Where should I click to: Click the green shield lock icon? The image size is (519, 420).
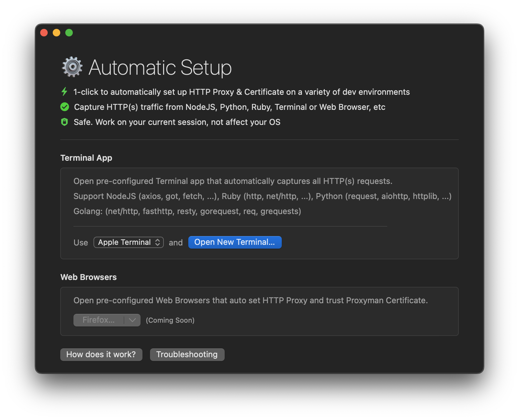[64, 122]
